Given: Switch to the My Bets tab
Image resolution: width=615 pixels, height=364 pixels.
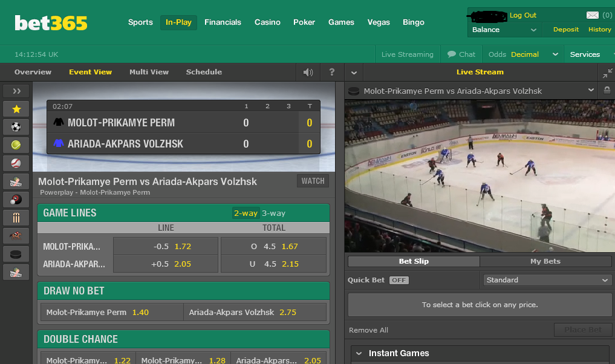Looking at the screenshot, I should click(545, 261).
